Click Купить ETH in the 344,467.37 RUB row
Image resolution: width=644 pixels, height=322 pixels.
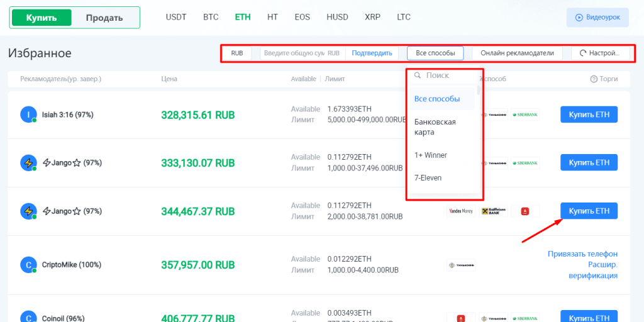point(589,211)
